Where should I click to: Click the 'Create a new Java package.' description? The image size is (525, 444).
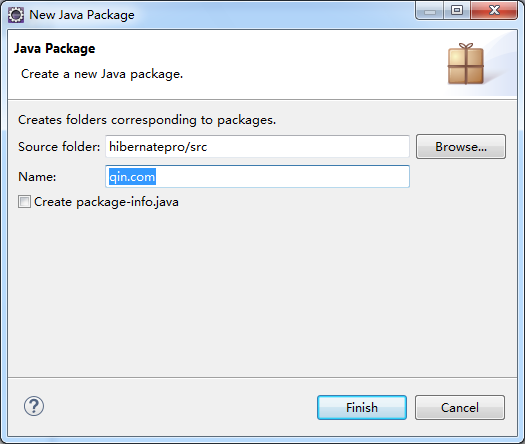(102, 74)
